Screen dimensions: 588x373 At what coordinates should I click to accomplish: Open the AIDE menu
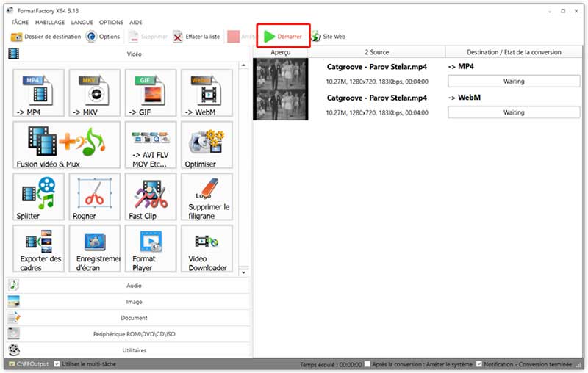pos(136,23)
